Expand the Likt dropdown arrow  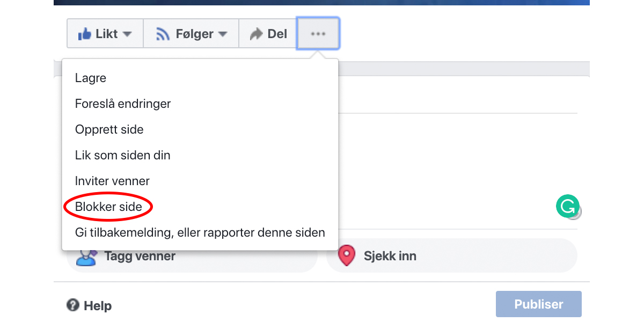tap(127, 34)
